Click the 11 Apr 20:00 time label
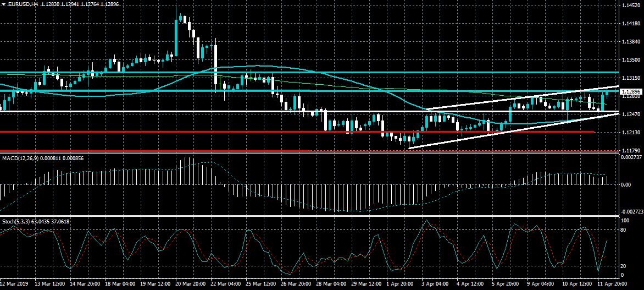The width and height of the screenshot is (644, 290). tap(612, 284)
